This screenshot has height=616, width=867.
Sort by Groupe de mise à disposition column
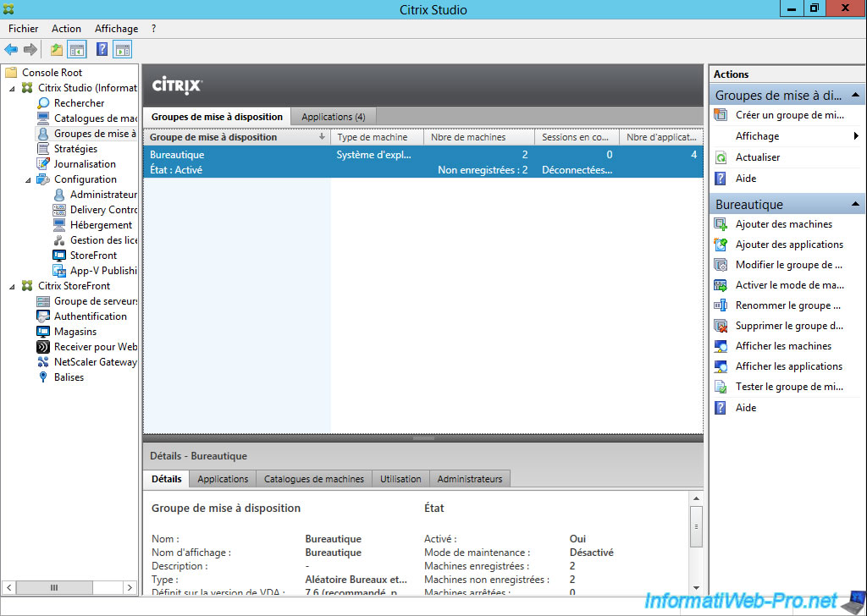click(237, 137)
